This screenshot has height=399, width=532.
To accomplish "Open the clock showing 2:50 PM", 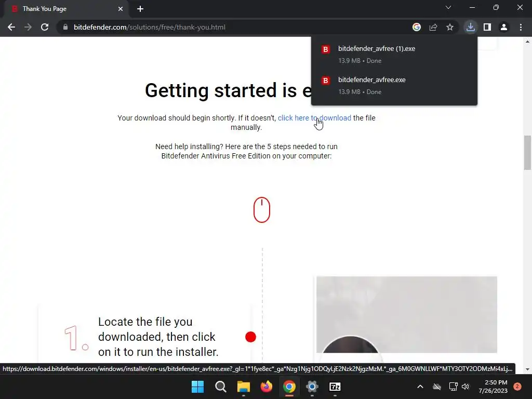I will pyautogui.click(x=493, y=387).
